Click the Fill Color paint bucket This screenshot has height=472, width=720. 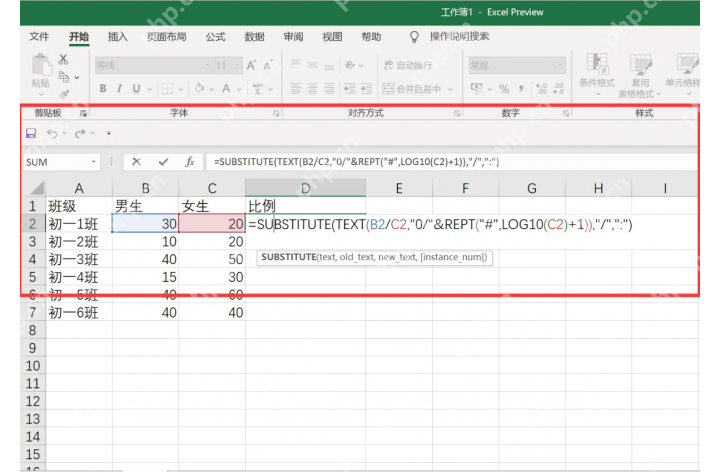(199, 88)
